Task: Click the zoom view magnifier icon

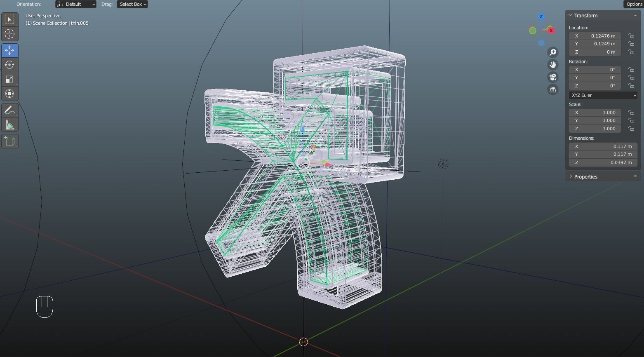Action: [553, 52]
